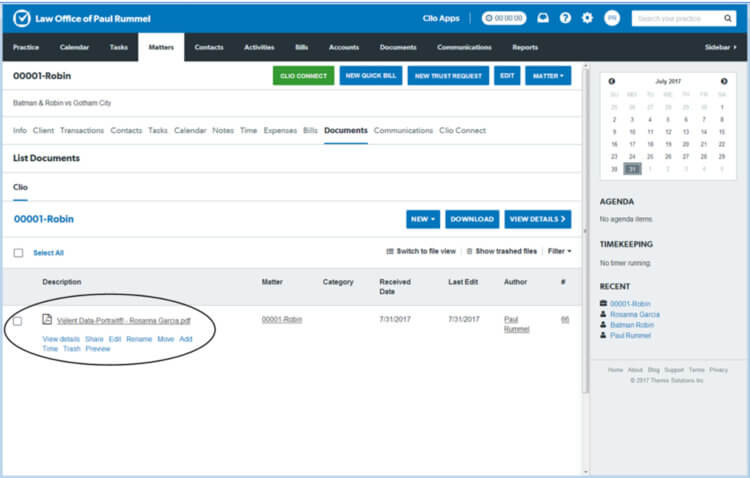Switch to the Notes tab
This screenshot has height=478, width=750.
pos(223,131)
